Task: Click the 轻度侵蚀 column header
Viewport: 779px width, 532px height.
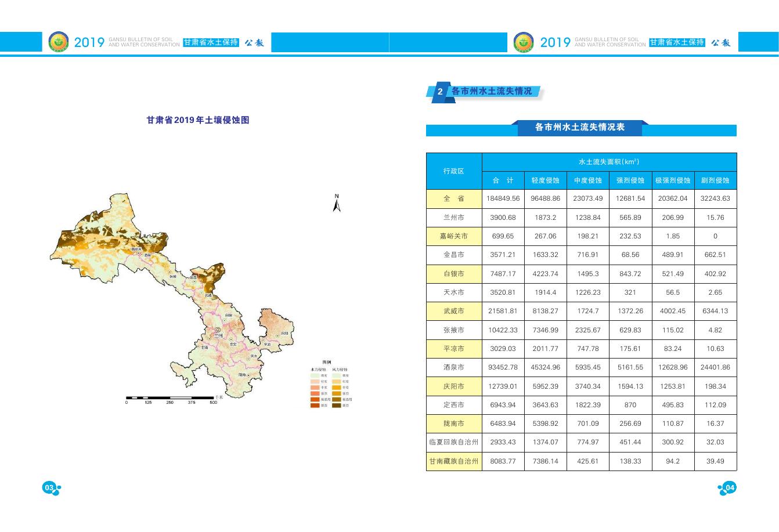Action: [546, 180]
